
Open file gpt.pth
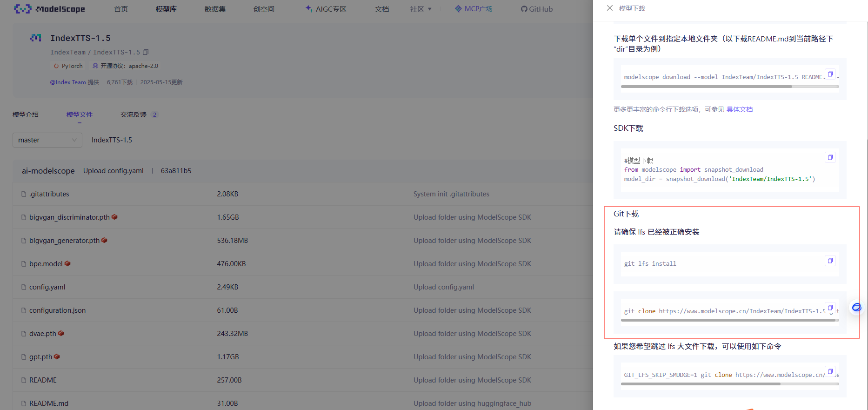click(x=40, y=357)
